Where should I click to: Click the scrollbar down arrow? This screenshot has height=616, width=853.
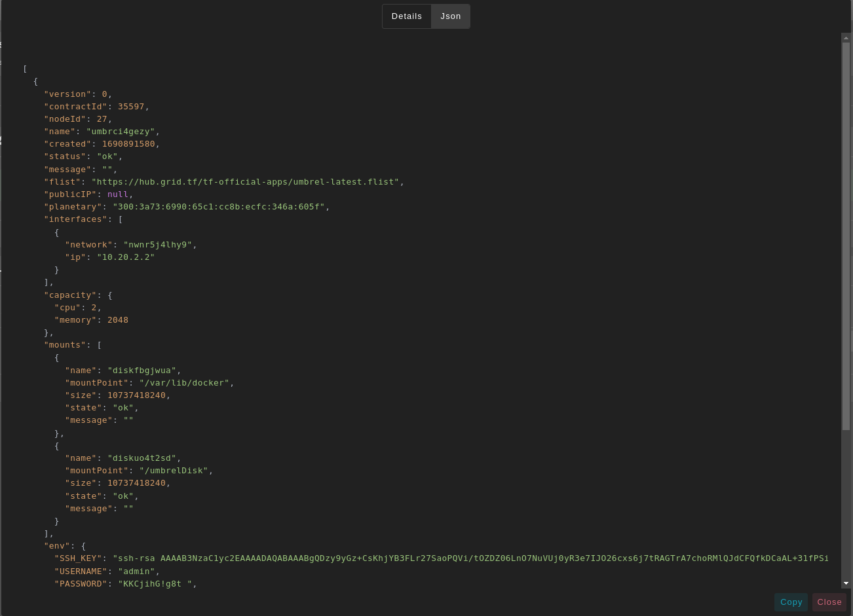(x=846, y=583)
